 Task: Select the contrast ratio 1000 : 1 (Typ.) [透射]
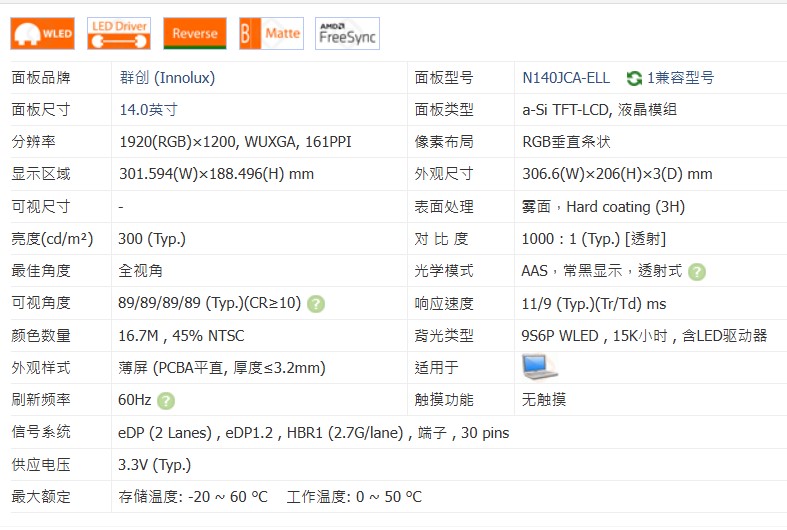coord(594,239)
